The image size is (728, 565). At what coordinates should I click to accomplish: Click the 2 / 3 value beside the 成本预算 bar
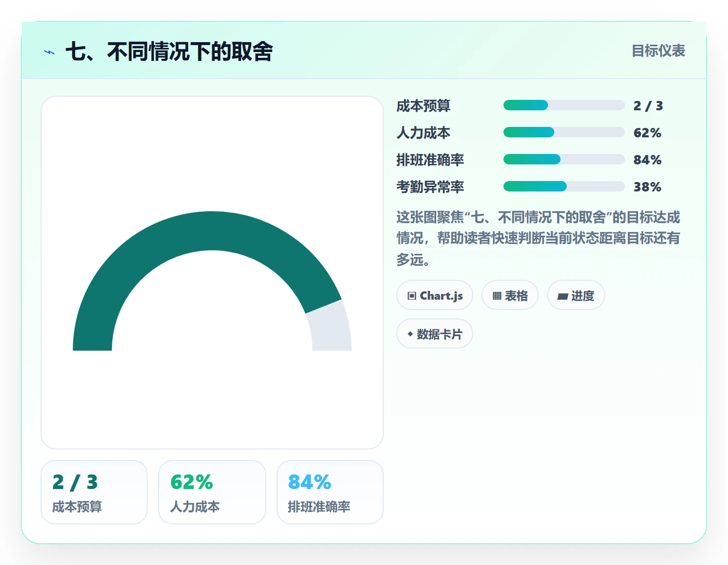(x=648, y=106)
